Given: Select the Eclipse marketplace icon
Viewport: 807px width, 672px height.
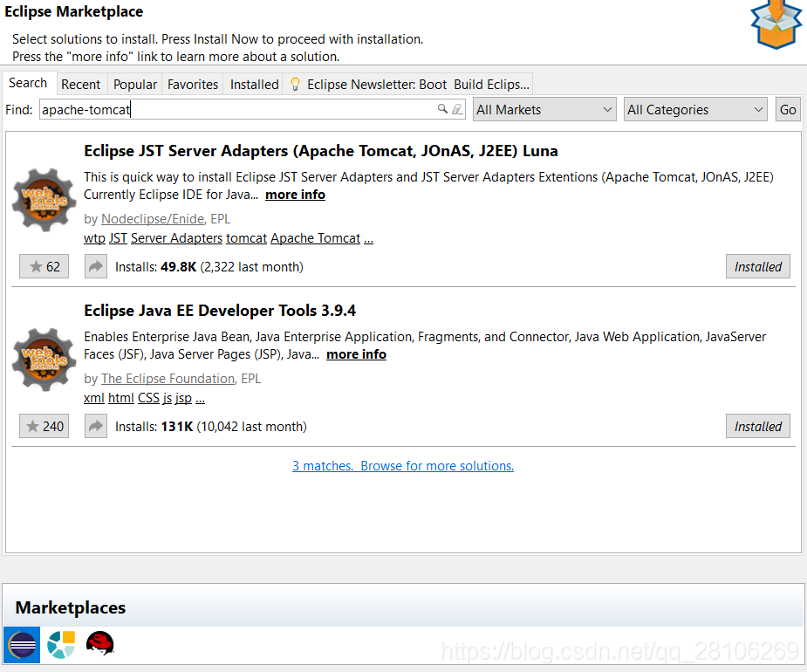Looking at the screenshot, I should click(22, 645).
